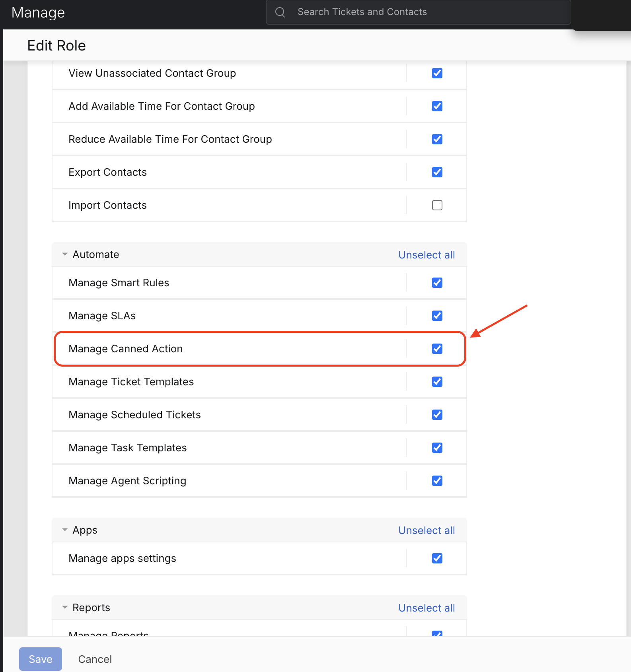Viewport: 631px width, 672px height.
Task: Collapse the Apps section arrow
Action: point(65,530)
